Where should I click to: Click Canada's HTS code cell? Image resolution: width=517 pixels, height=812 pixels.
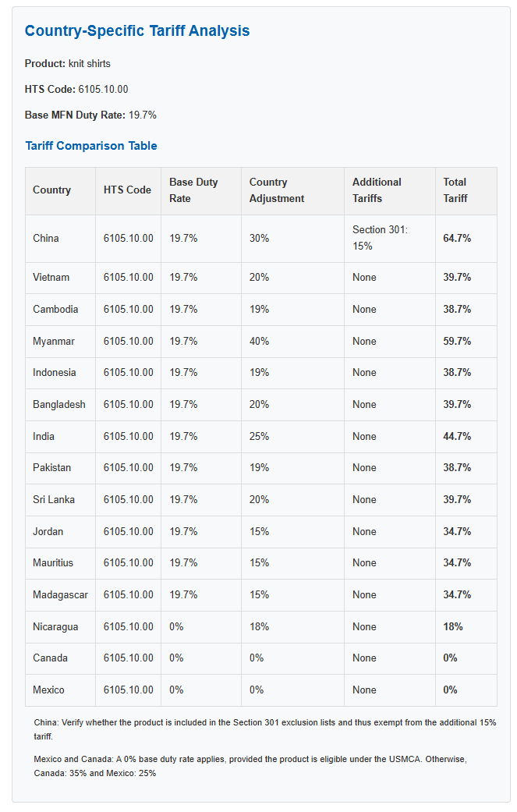[129, 658]
